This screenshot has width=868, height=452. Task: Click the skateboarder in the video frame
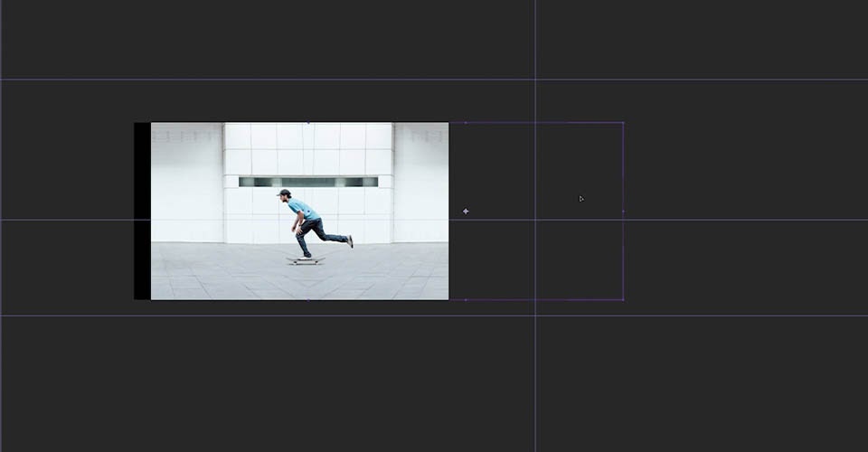pos(314,223)
